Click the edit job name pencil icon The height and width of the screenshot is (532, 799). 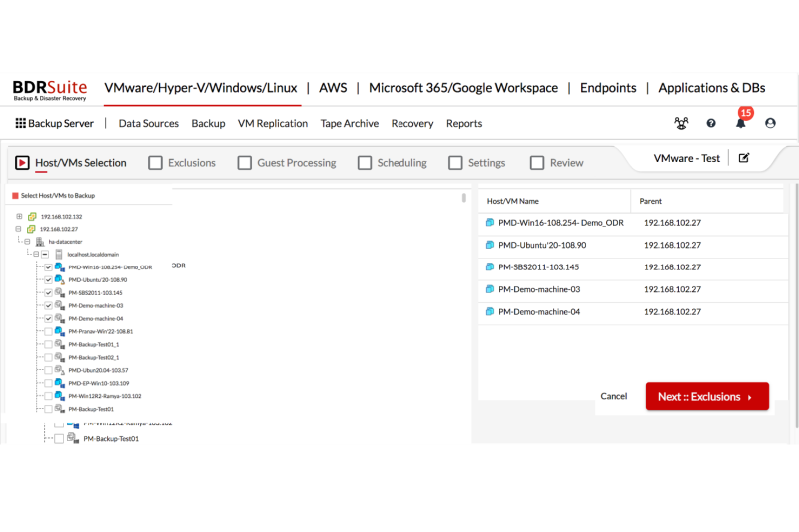click(x=744, y=158)
